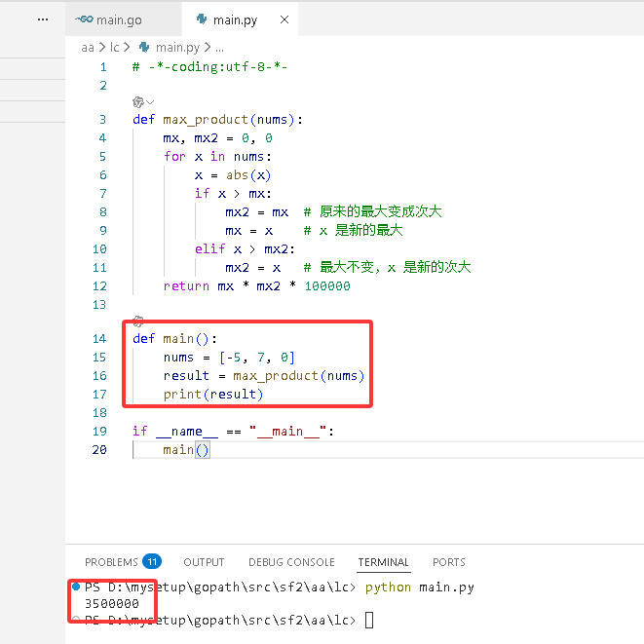Close the main.py tab
Image resolution: width=644 pixels, height=644 pixels.
click(284, 19)
